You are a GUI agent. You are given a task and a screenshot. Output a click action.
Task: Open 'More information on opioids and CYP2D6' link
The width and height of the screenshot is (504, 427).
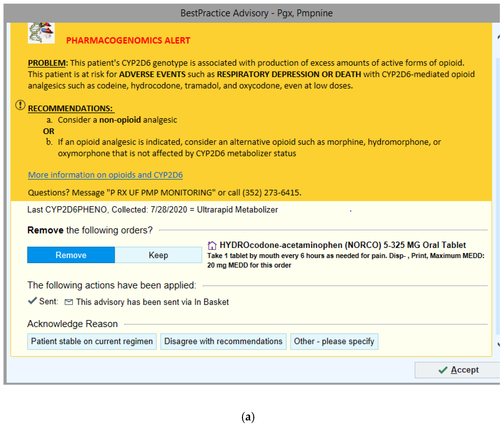click(105, 175)
